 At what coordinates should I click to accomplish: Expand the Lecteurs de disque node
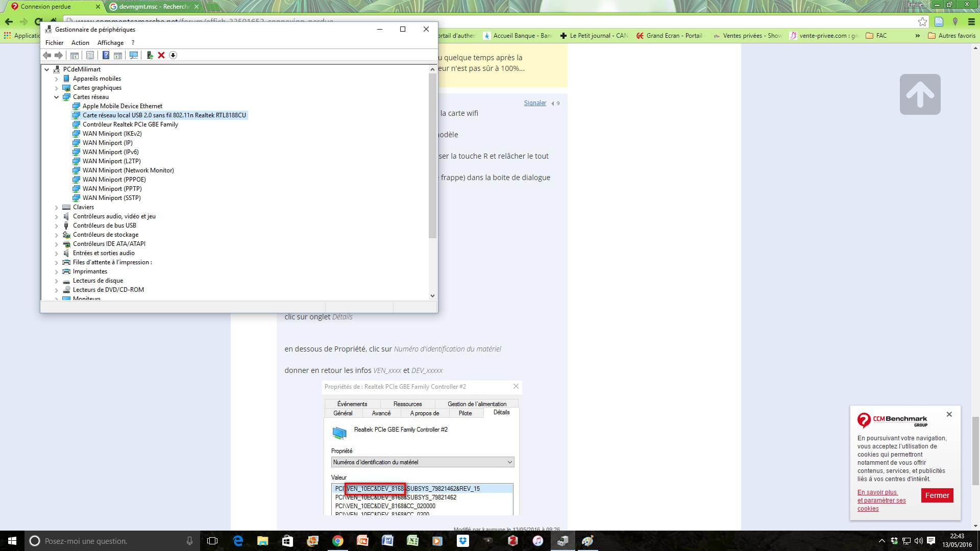click(57, 281)
